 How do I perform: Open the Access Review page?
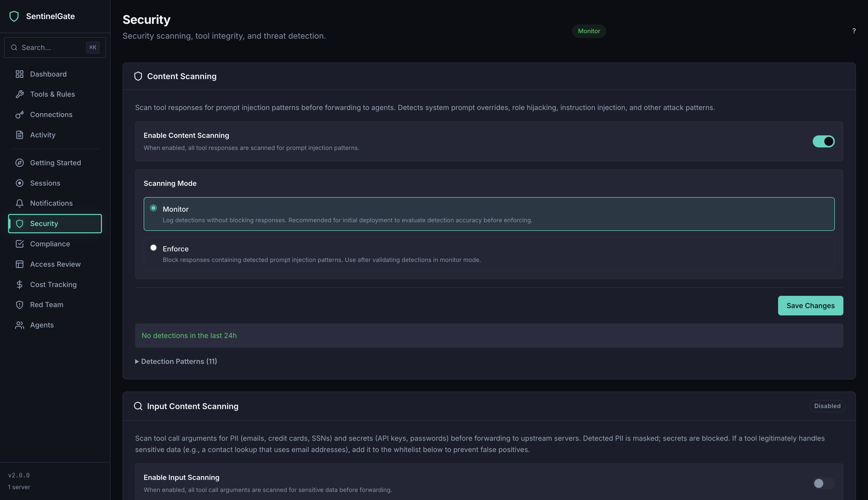[x=55, y=264]
